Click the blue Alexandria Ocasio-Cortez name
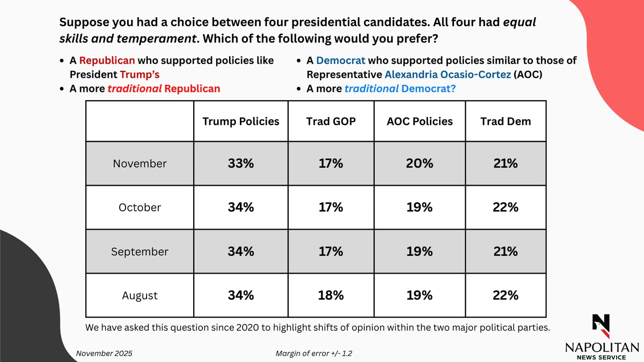 pyautogui.click(x=448, y=74)
